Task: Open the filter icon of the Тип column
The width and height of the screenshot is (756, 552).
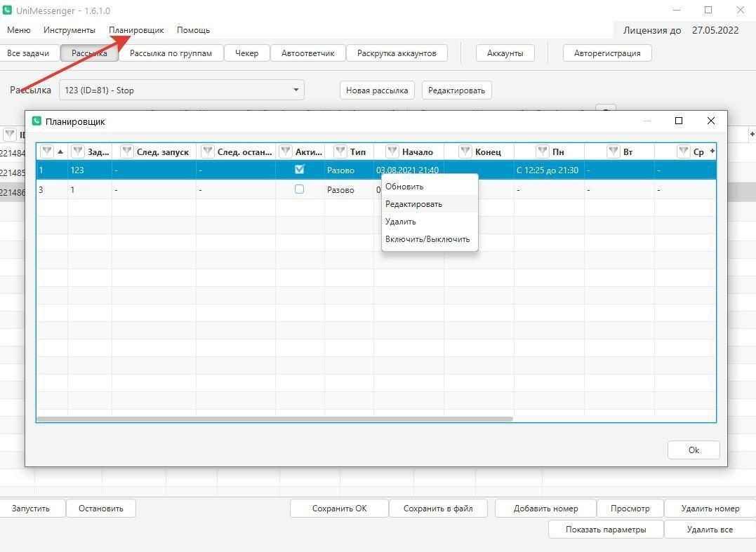Action: pyautogui.click(x=340, y=152)
